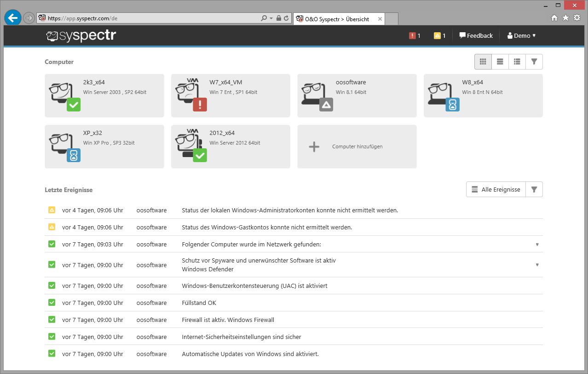Open the events filter funnel icon
The width and height of the screenshot is (588, 374).
tap(534, 189)
